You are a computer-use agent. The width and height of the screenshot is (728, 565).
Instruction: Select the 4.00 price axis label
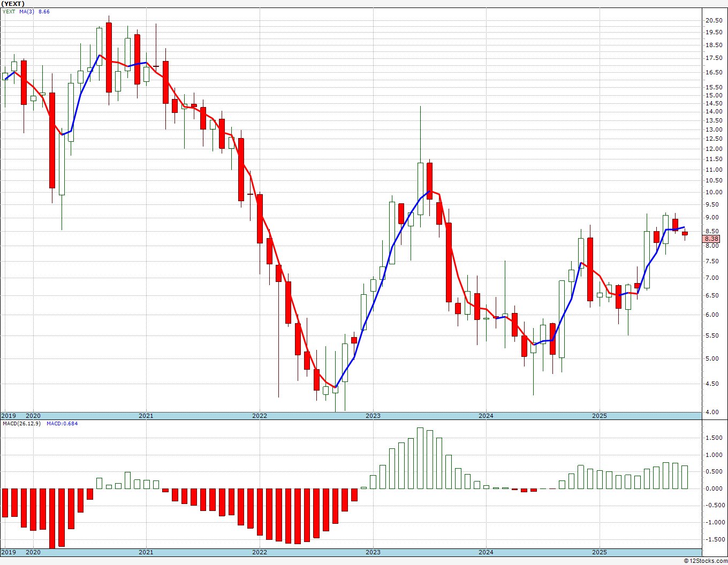click(x=712, y=412)
